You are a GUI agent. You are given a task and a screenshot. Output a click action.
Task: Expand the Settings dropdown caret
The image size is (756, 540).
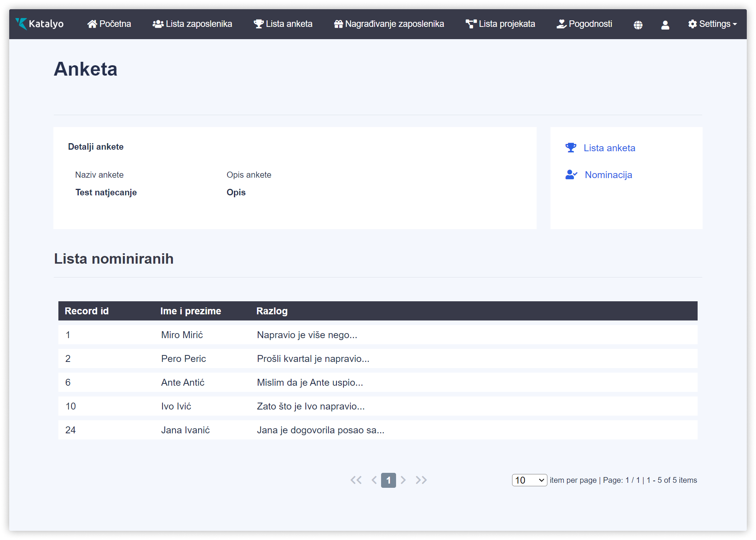(x=735, y=24)
